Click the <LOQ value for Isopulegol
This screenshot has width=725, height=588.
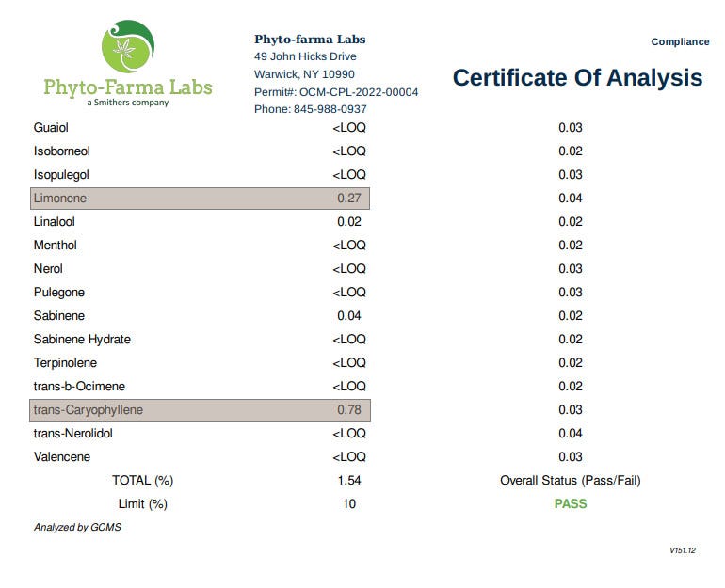click(349, 175)
